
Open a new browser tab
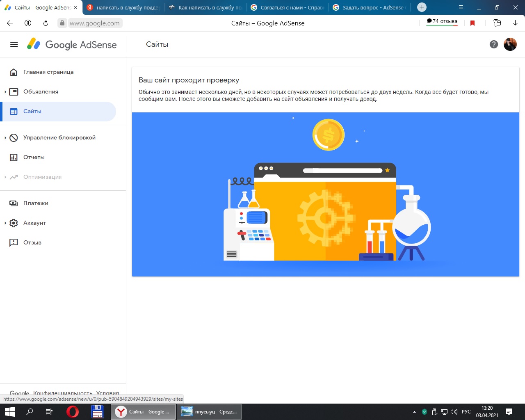[422, 7]
